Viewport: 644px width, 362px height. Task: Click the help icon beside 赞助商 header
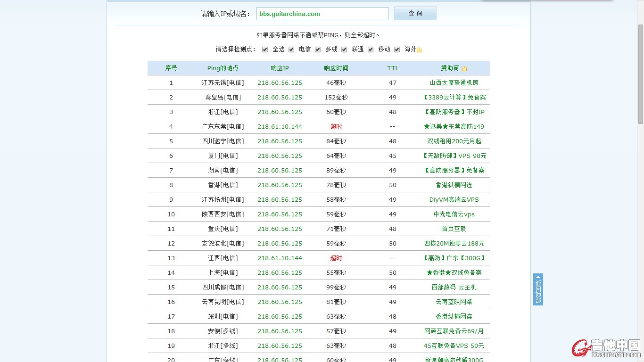(x=464, y=68)
